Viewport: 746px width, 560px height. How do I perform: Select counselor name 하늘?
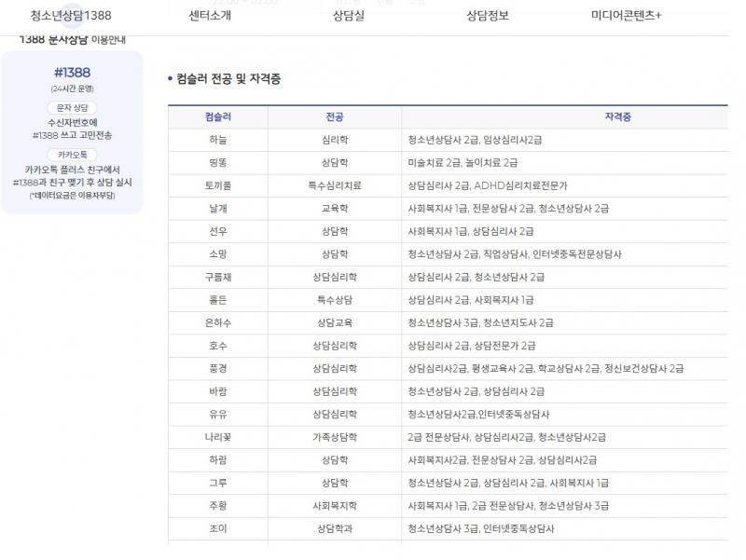pyautogui.click(x=218, y=140)
